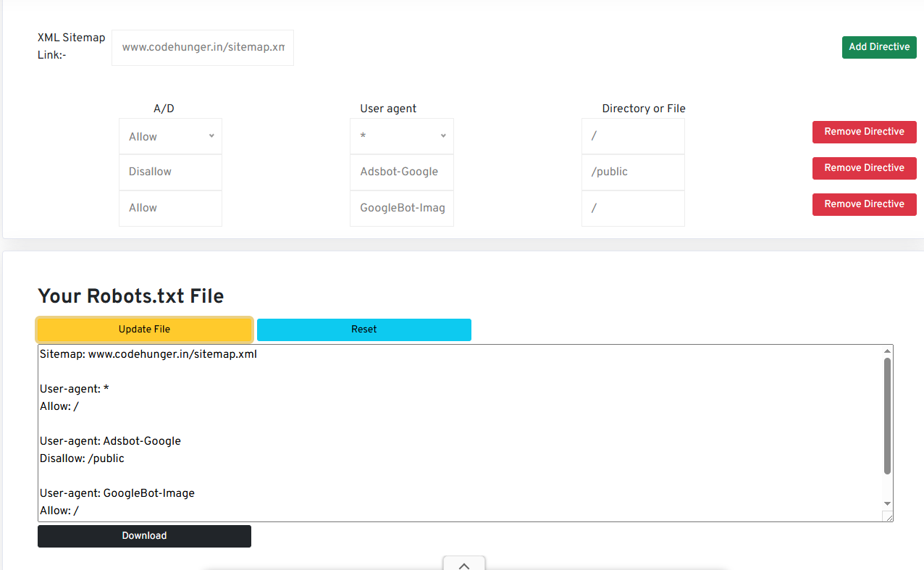The width and height of the screenshot is (924, 570).
Task: Remove the Adsbot-Google directive row
Action: coord(864,167)
